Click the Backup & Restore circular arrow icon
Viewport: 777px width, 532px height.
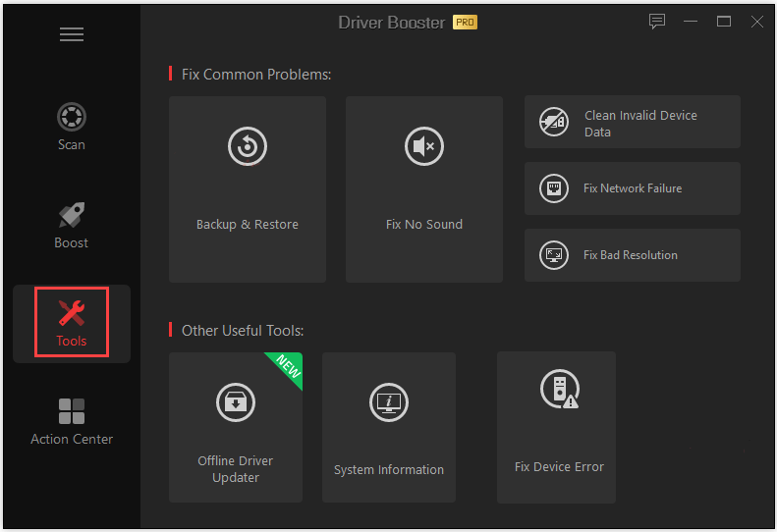(x=248, y=146)
